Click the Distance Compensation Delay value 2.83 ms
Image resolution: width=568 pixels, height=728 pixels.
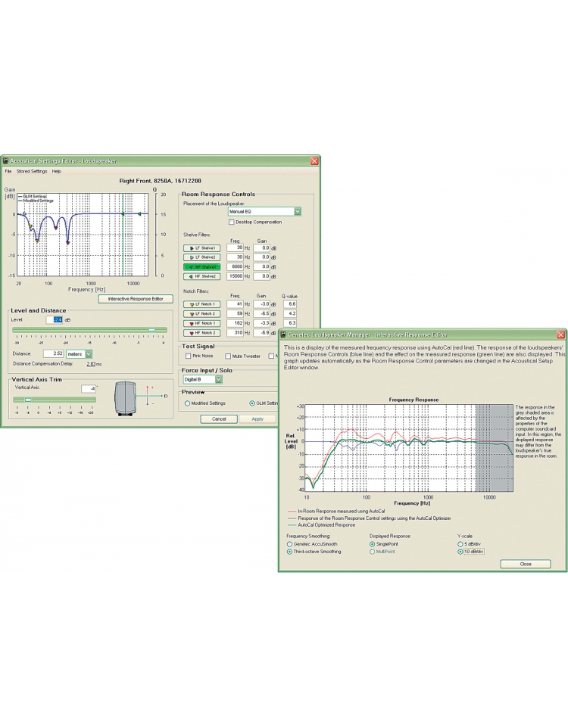[94, 364]
